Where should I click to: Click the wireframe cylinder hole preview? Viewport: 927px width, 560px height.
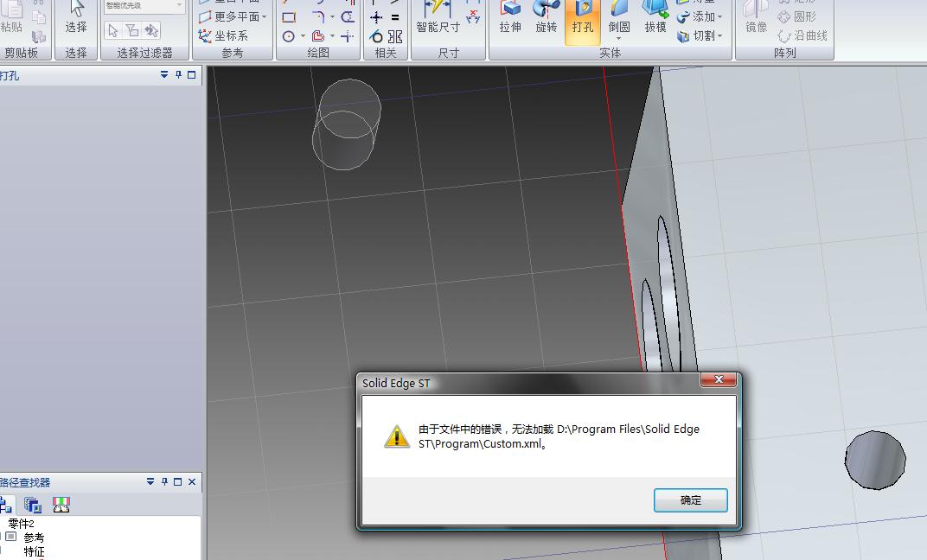pyautogui.click(x=347, y=124)
